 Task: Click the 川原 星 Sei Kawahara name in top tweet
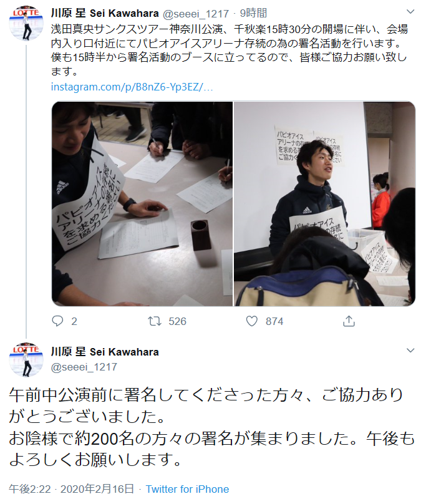click(105, 13)
